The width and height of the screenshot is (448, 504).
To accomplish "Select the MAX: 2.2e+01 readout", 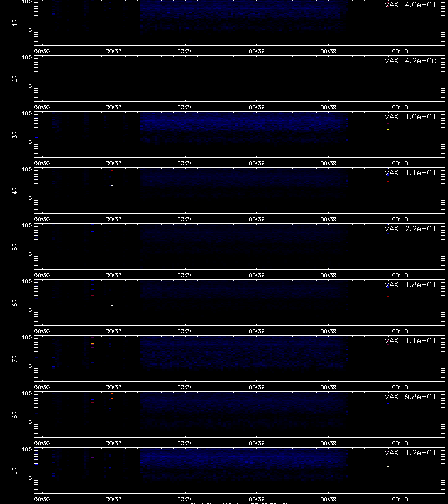I will click(x=410, y=228).
